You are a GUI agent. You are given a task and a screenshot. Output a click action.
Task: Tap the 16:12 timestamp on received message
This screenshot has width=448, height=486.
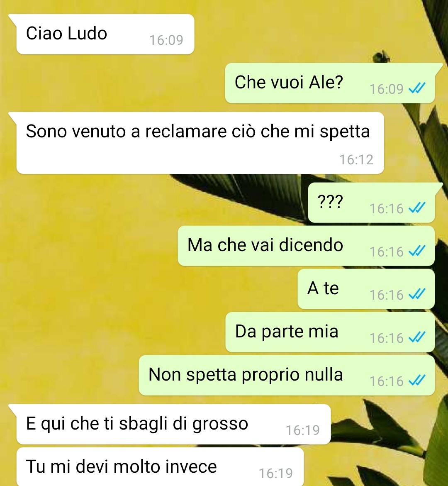pyautogui.click(x=356, y=160)
